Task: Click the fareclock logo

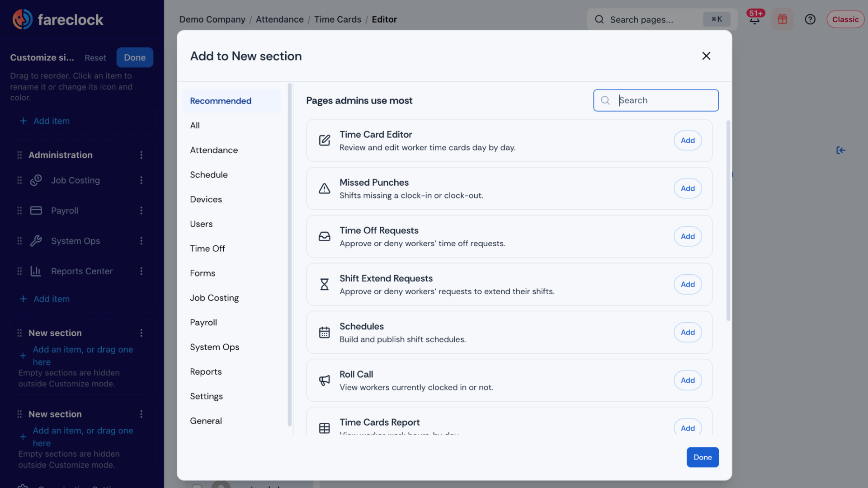Action: click(x=58, y=19)
